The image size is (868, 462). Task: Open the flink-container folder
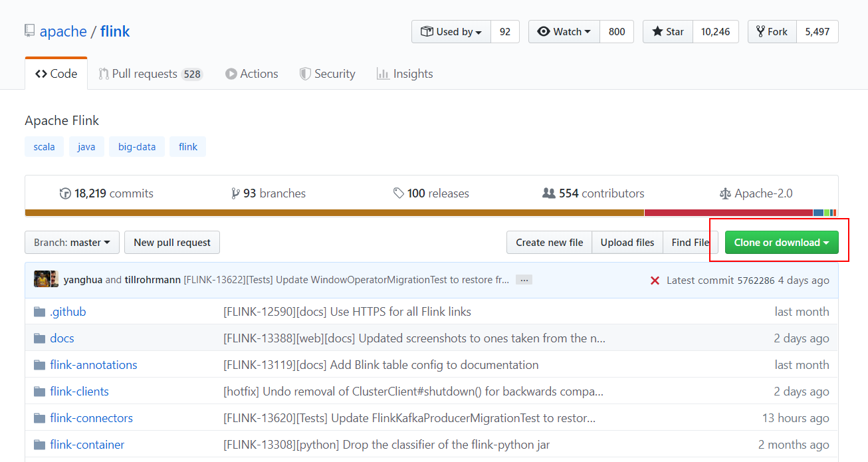pyautogui.click(x=87, y=445)
